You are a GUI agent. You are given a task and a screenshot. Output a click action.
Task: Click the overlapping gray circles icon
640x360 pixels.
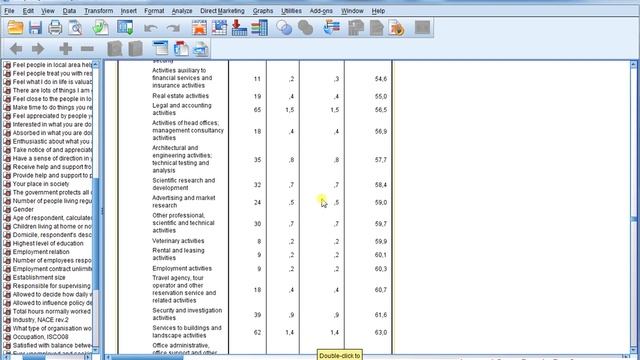[x=305, y=28]
